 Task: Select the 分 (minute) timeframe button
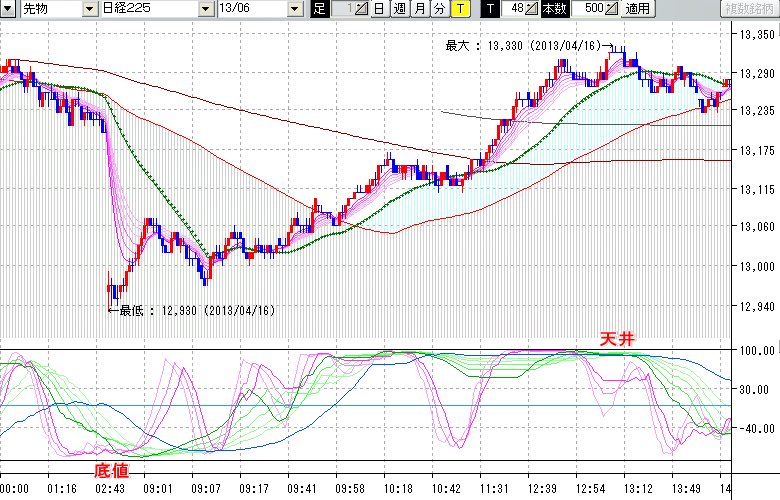(438, 9)
